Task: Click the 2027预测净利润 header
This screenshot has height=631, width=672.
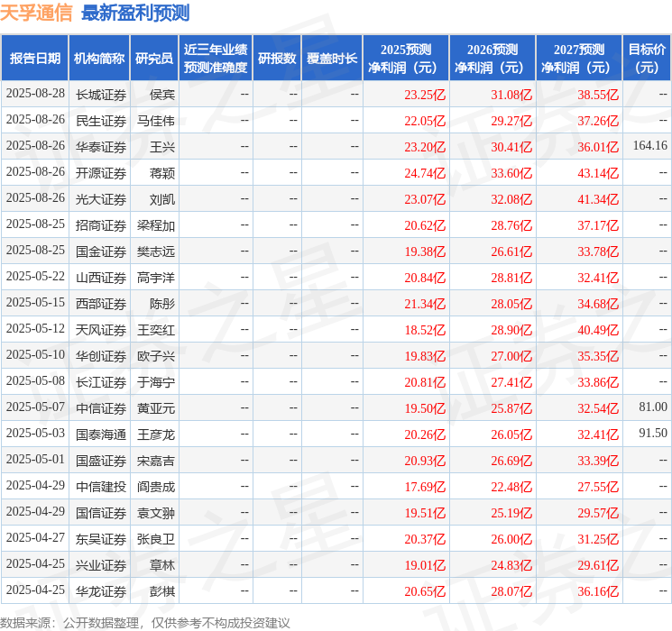Action: pos(579,59)
